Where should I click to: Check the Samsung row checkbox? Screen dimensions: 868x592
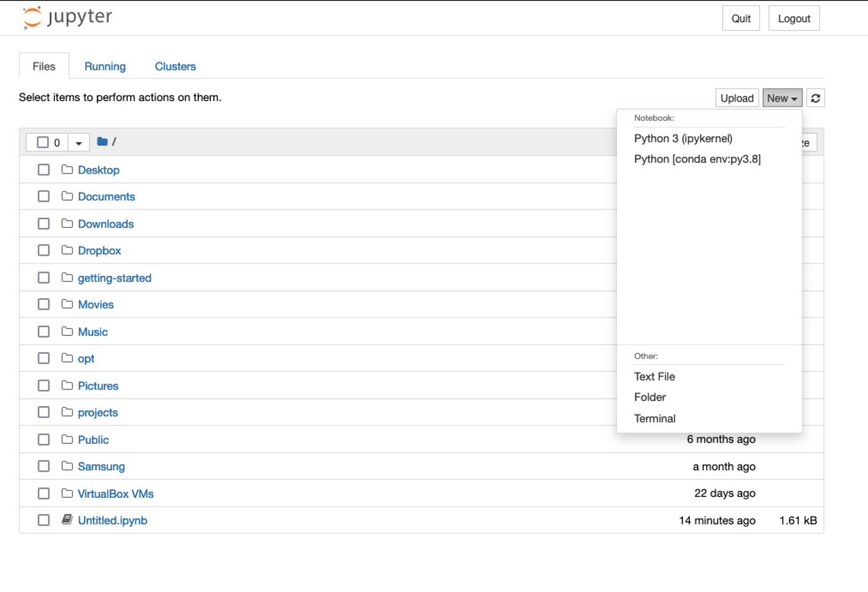click(x=43, y=466)
